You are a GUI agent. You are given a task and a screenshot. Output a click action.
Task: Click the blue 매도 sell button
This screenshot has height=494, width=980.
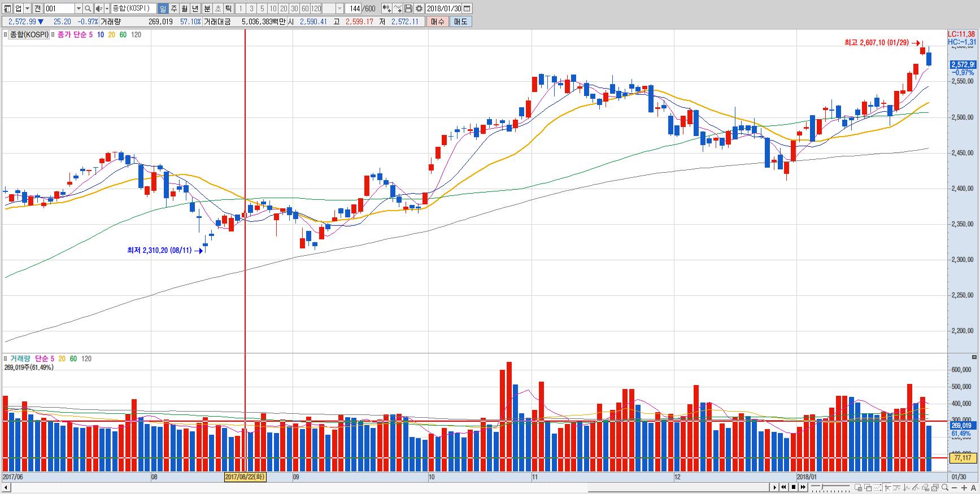point(460,21)
